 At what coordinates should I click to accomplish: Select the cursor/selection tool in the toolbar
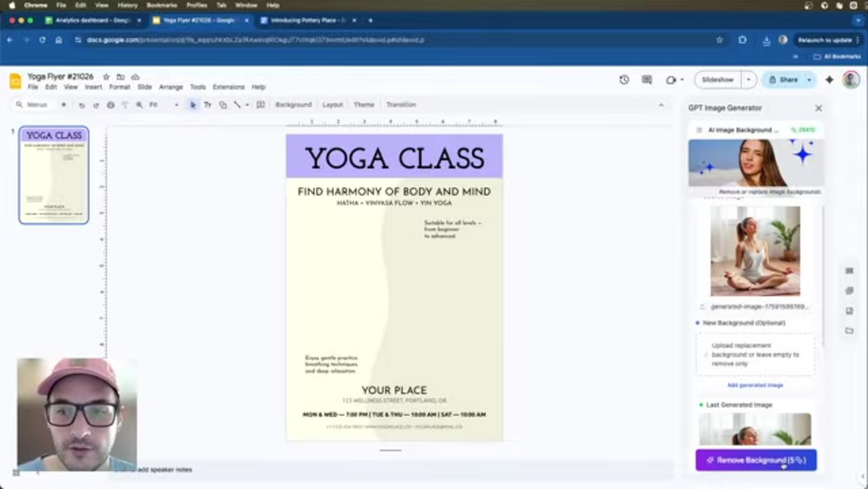(194, 105)
